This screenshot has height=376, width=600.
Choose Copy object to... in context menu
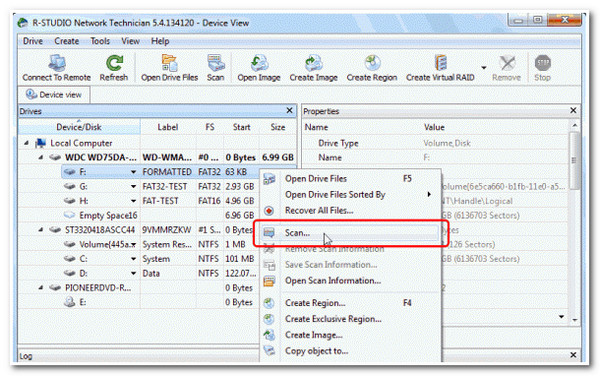pos(350,351)
